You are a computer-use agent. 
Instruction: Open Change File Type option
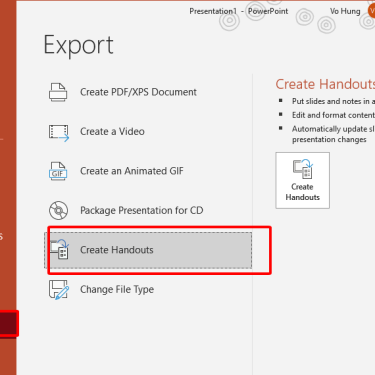coord(148,289)
